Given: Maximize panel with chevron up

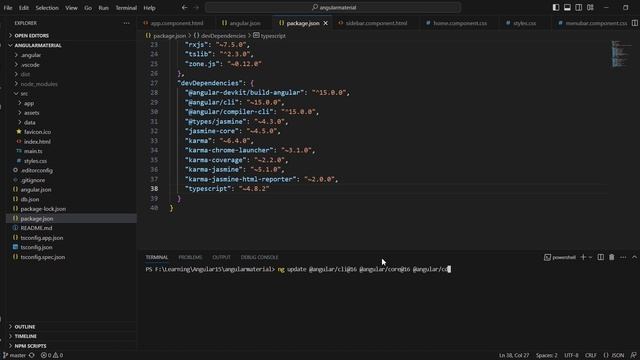Looking at the screenshot, I should (634, 257).
